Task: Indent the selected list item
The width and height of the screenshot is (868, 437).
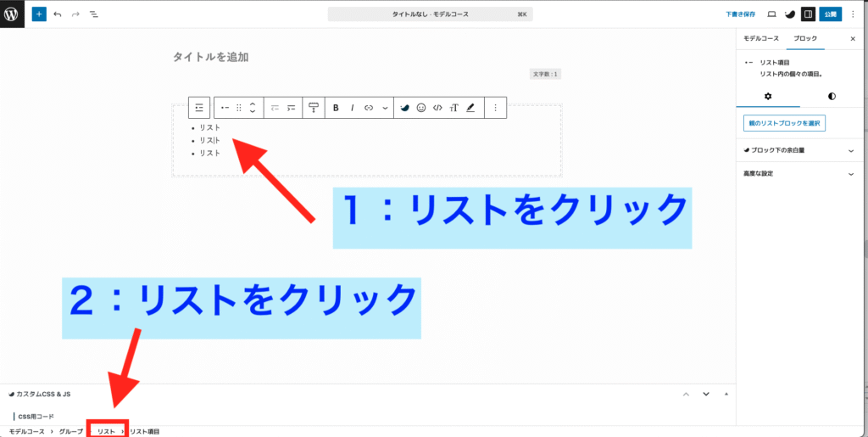Action: pos(292,108)
